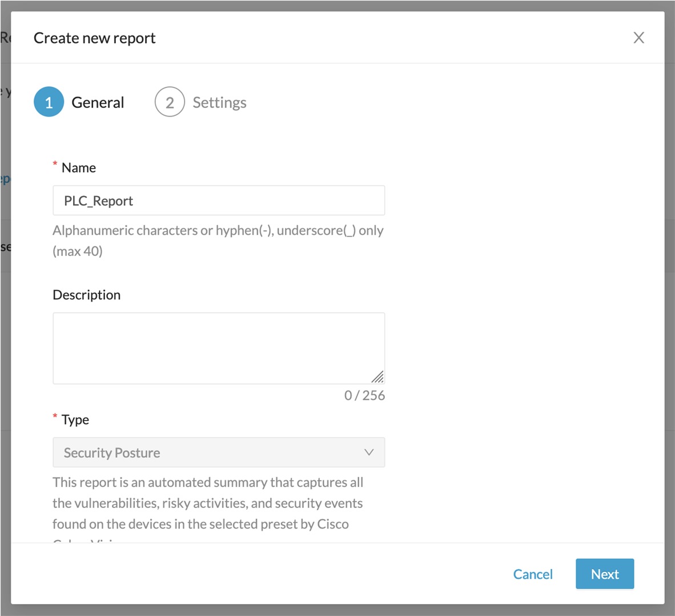Click the step 2 circle icon
The width and height of the screenshot is (675, 616).
pyautogui.click(x=170, y=101)
